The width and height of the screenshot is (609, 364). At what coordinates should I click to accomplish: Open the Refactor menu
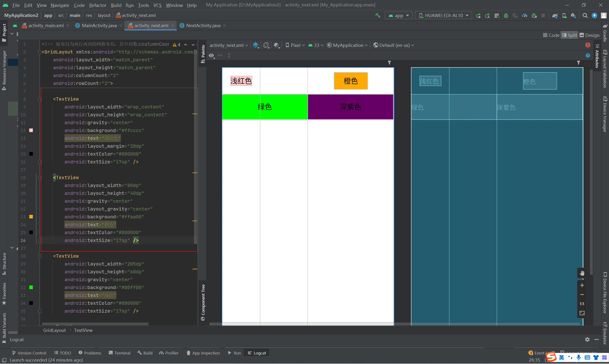click(x=97, y=5)
